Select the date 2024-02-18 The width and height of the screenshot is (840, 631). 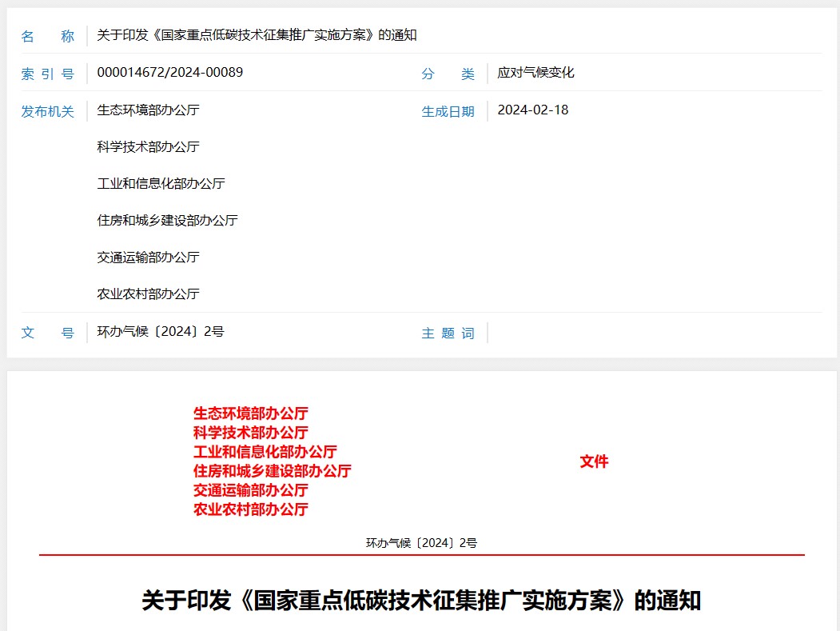coord(532,110)
